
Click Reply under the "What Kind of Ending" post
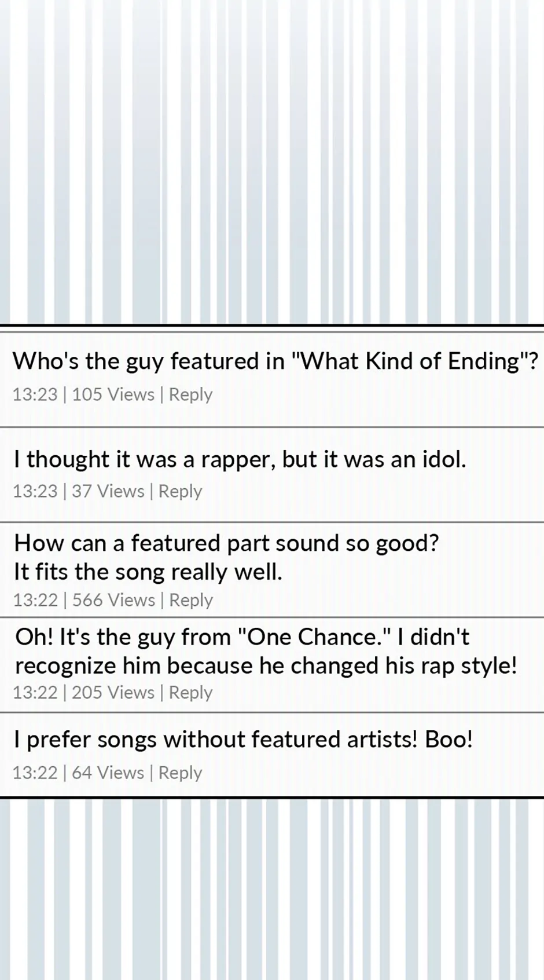tap(190, 394)
